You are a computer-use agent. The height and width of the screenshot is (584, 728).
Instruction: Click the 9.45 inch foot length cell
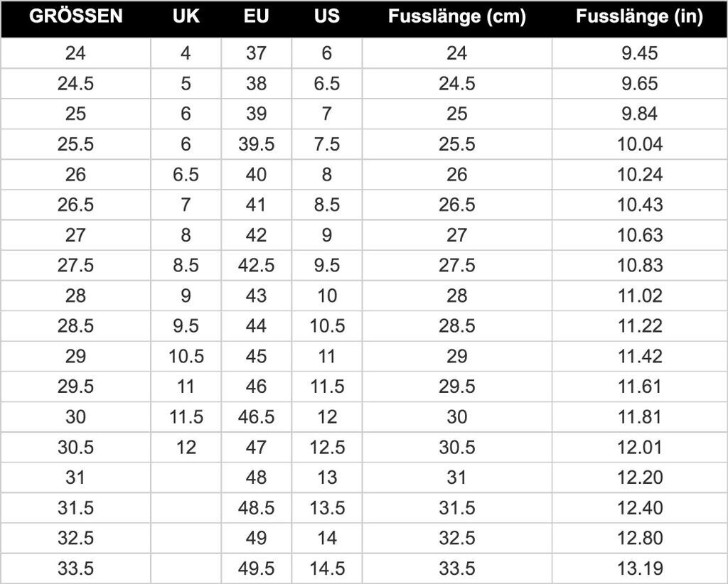tap(639, 53)
